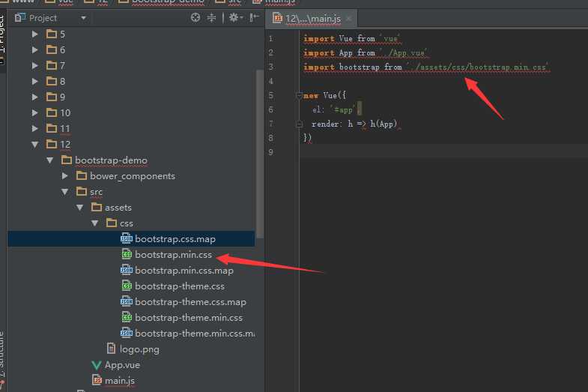Viewport: 588px width, 392px height.
Task: Expand folder 9
Action: pyautogui.click(x=35, y=97)
